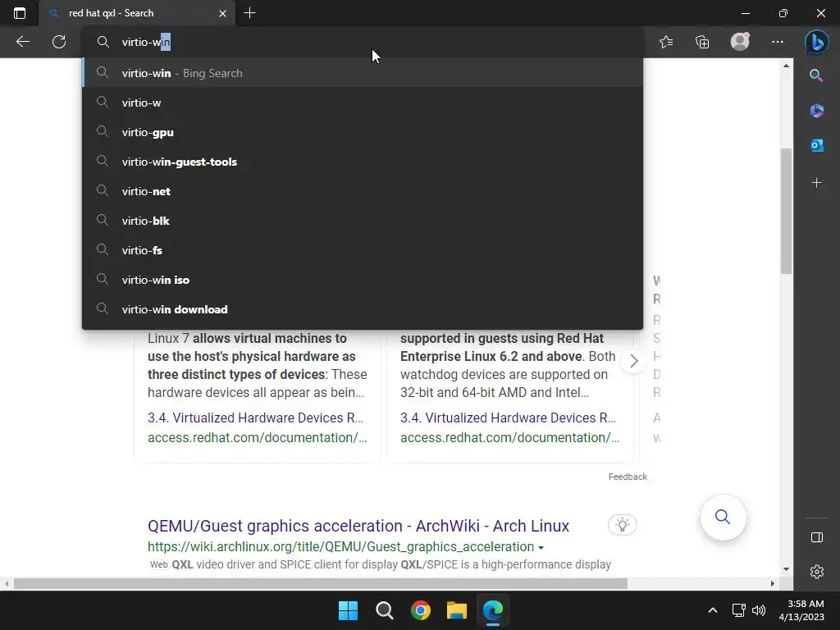Click the vertical scrollbar thumb
The height and width of the screenshot is (630, 840).
pos(786,211)
